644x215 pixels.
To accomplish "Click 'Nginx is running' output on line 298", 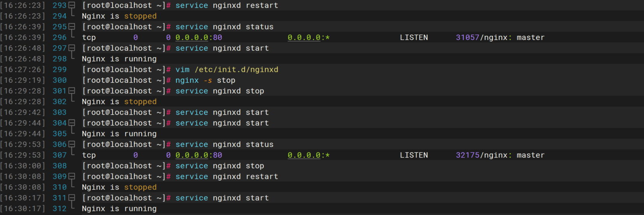I will pyautogui.click(x=119, y=59).
